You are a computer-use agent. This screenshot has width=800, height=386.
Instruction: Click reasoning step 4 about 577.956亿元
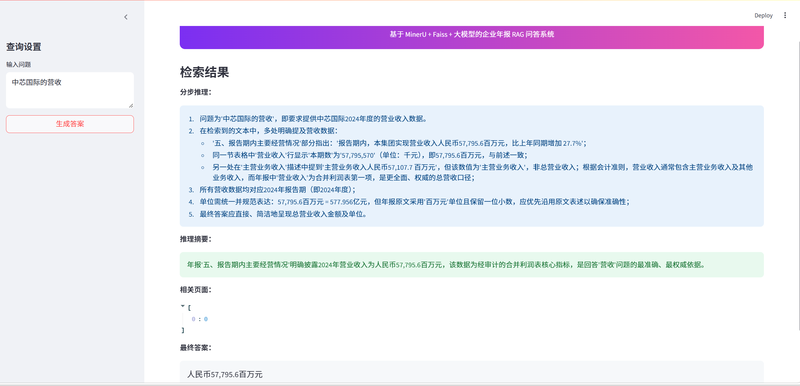pos(414,201)
